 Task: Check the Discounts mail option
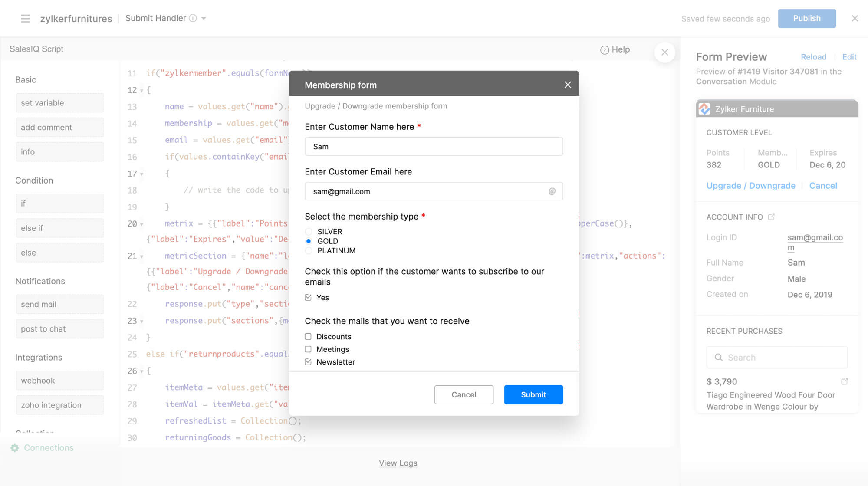pyautogui.click(x=308, y=336)
